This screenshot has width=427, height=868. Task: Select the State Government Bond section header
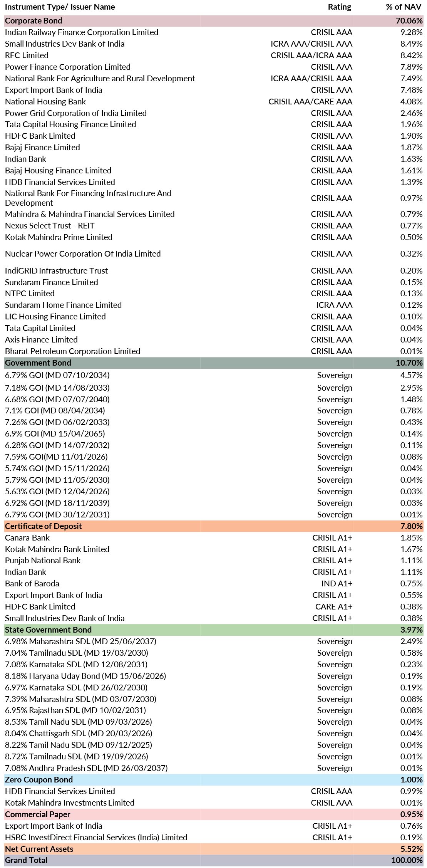[x=49, y=630]
